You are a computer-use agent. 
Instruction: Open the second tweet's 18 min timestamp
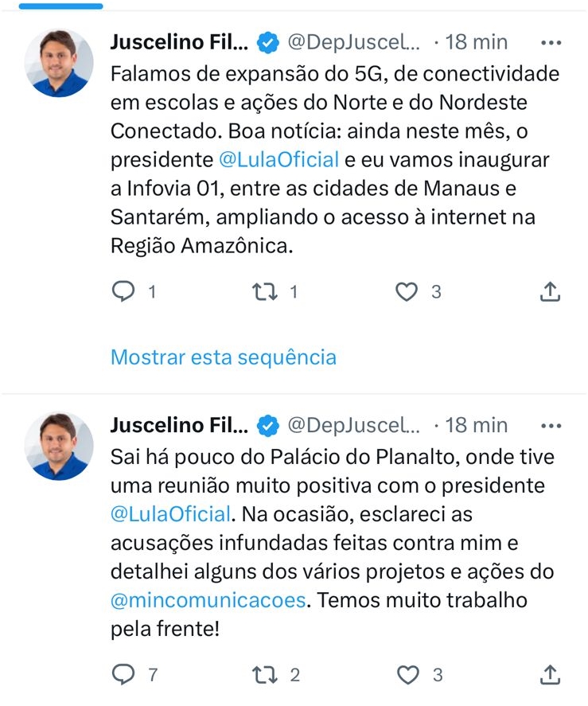tap(476, 425)
